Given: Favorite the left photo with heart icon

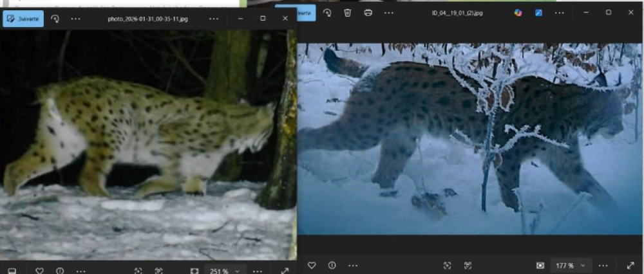Looking at the screenshot, I should 39,271.
